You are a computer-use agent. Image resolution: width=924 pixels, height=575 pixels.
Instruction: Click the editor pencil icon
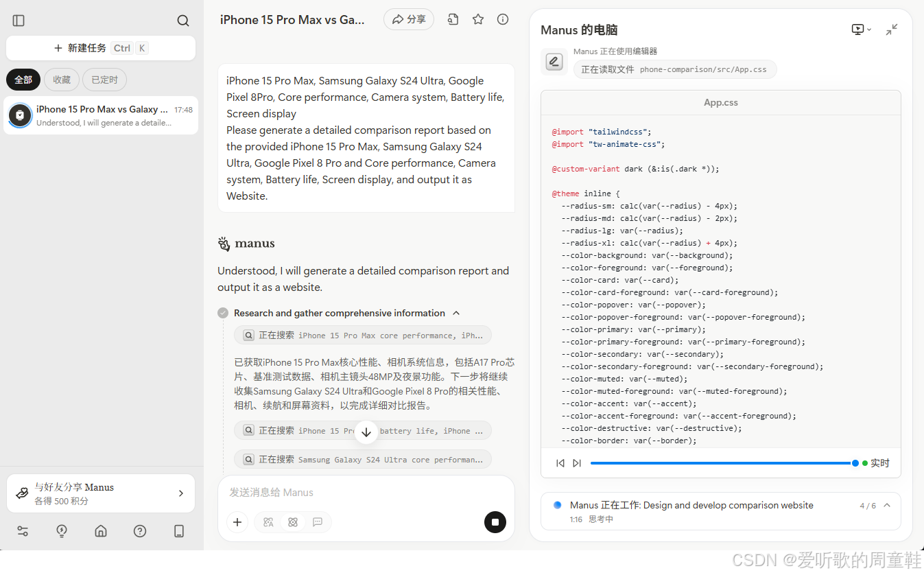pyautogui.click(x=554, y=62)
